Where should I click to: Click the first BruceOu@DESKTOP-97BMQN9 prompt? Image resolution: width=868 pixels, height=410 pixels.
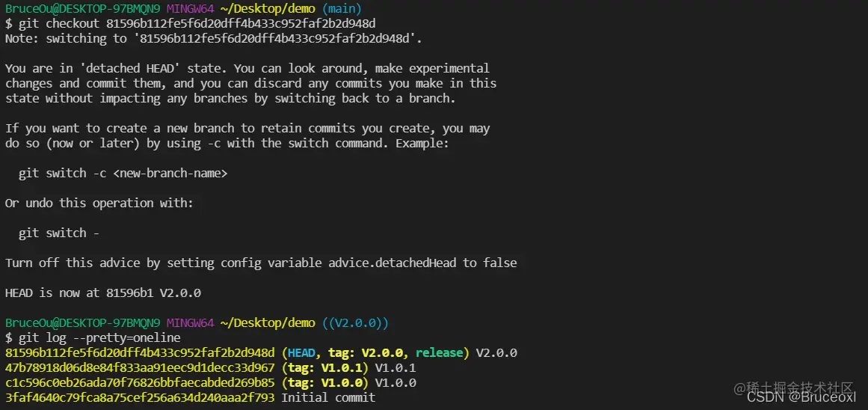pyautogui.click(x=82, y=9)
